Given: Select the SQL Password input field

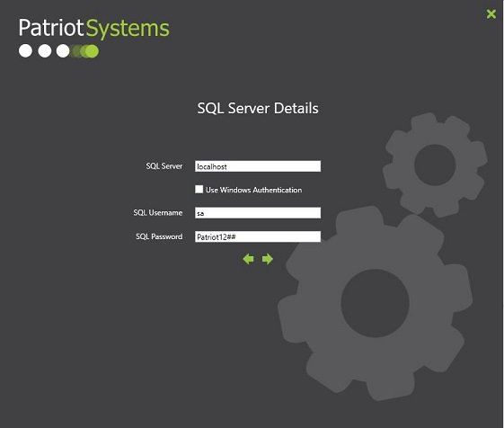Looking at the screenshot, I should tap(258, 236).
